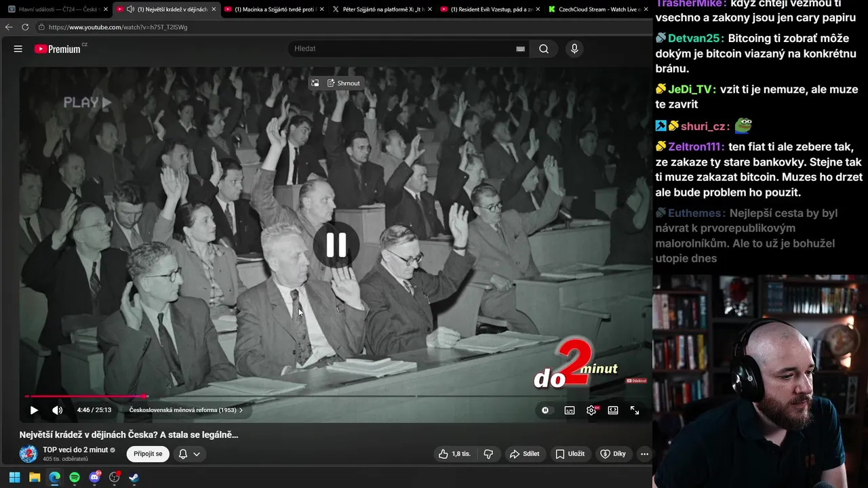Click chat username Detvan25
This screenshot has height=488, width=868.
(x=696, y=38)
